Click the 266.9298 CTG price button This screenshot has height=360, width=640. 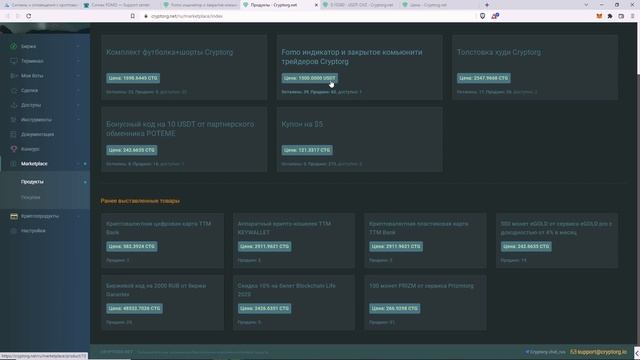pos(395,308)
